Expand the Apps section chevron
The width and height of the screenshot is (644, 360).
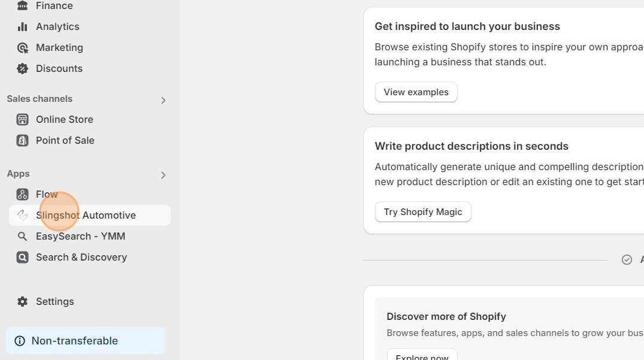coord(163,176)
